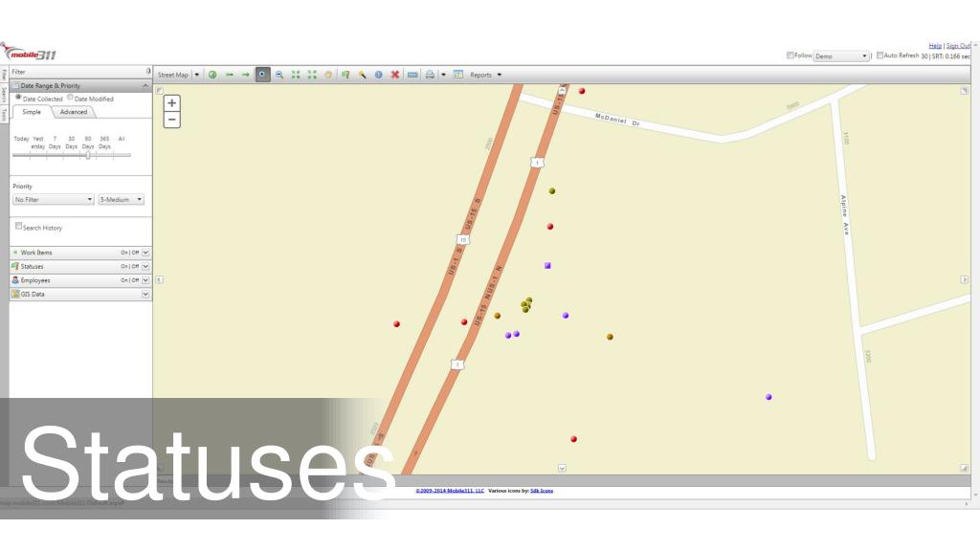Pan map down with bottom edge arrow
Image resolution: width=980 pixels, height=551 pixels.
(562, 468)
